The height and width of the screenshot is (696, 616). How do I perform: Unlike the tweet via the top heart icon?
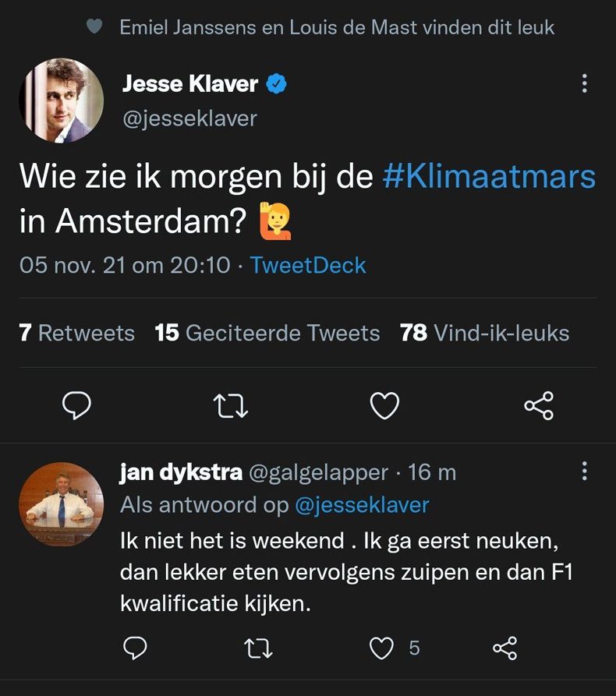[x=94, y=26]
